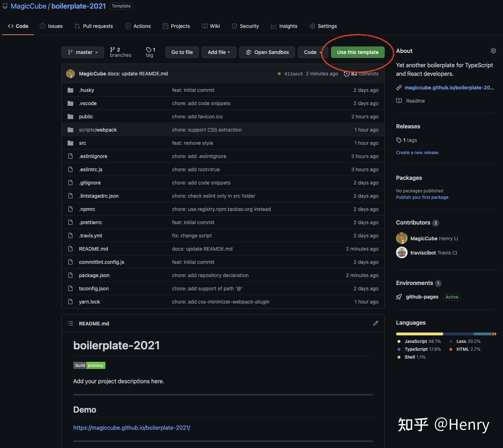
Task: Click the MagicCube avatar in Contributors
Action: (402, 238)
